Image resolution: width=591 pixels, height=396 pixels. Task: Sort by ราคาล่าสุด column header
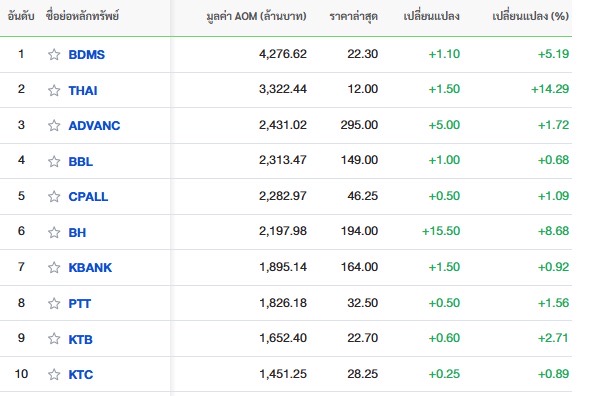[x=354, y=16]
